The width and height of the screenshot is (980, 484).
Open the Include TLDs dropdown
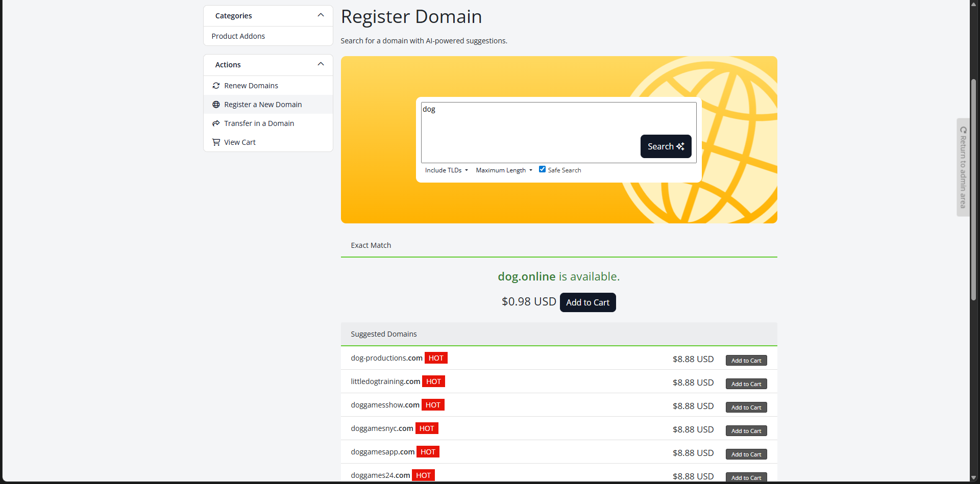click(x=446, y=170)
